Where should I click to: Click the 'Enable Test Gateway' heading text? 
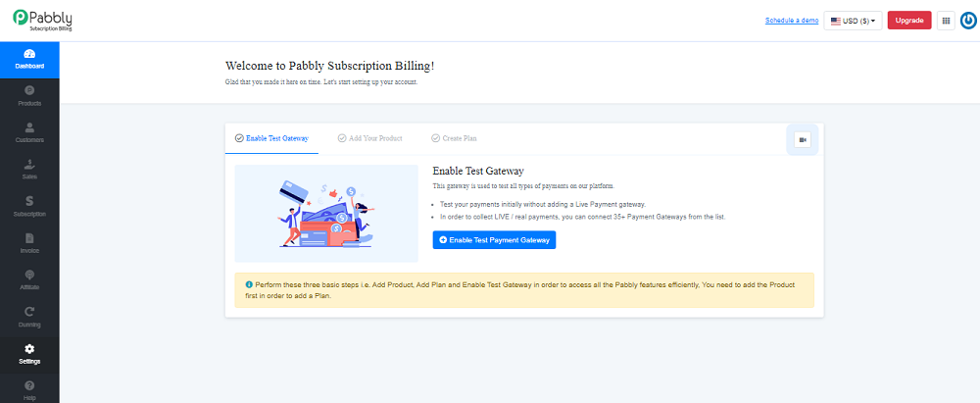(478, 171)
